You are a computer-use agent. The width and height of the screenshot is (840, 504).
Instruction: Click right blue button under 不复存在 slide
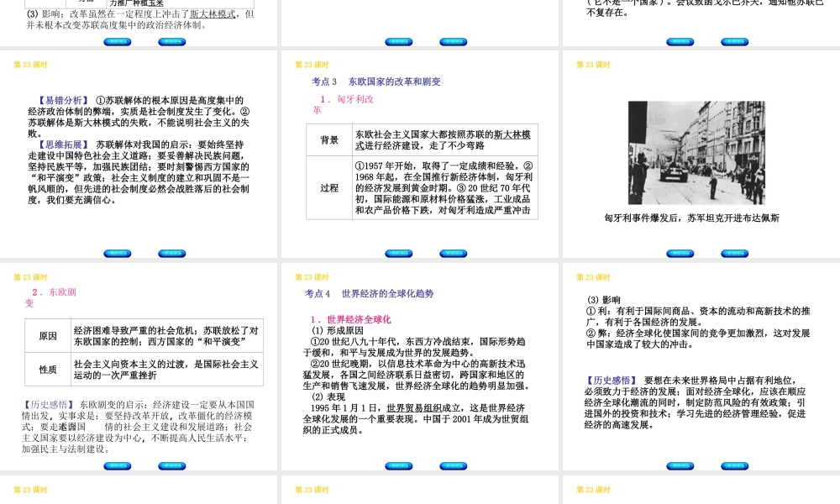pos(734,42)
